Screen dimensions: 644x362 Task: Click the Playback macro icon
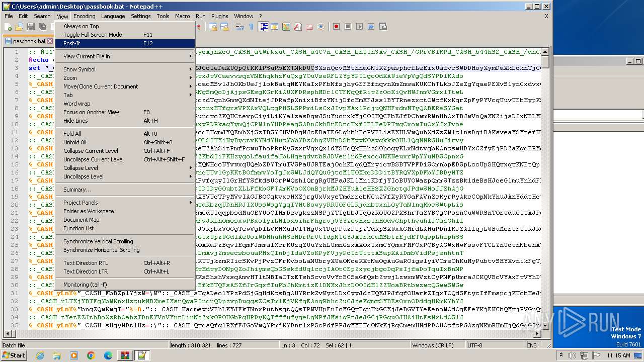coord(359,27)
